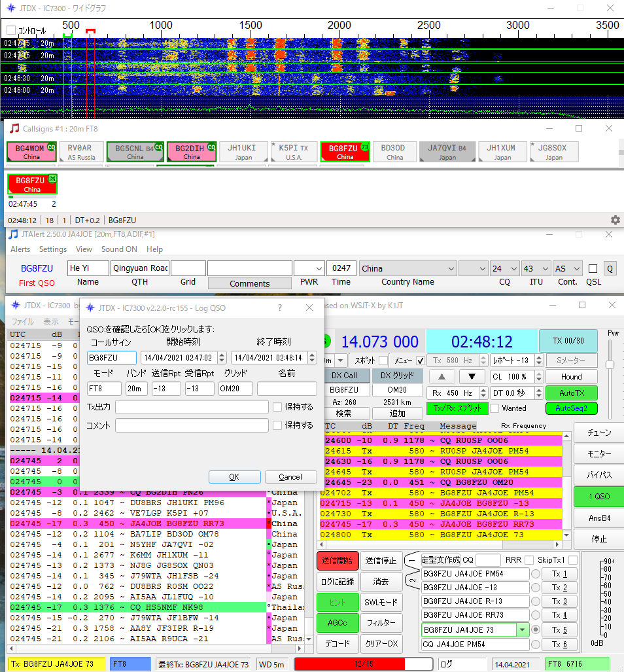Expand the BG8FZU JA4JOE 73 message dropdown
Viewport: 624px width, 672px height.
click(521, 629)
